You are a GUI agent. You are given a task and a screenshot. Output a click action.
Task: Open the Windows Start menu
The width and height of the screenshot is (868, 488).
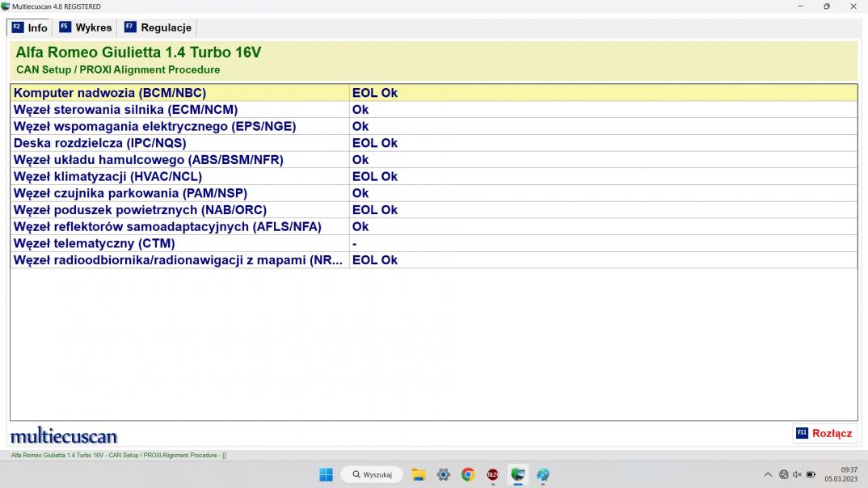point(326,475)
